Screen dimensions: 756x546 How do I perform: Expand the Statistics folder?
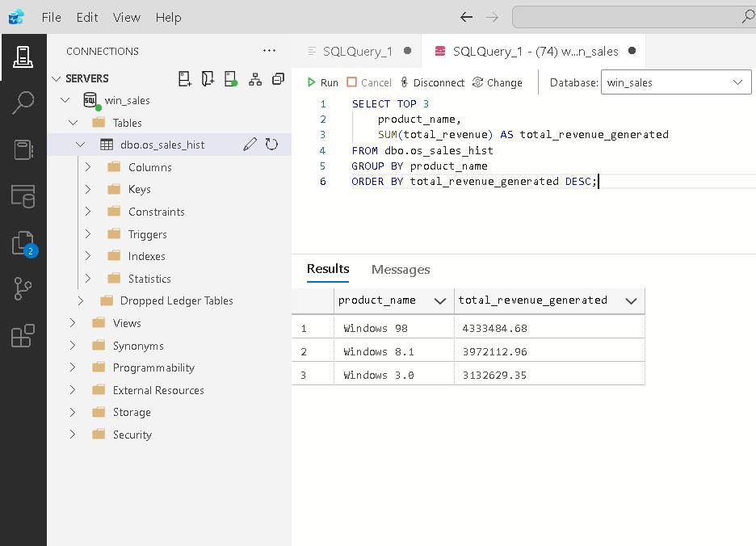pos(88,279)
